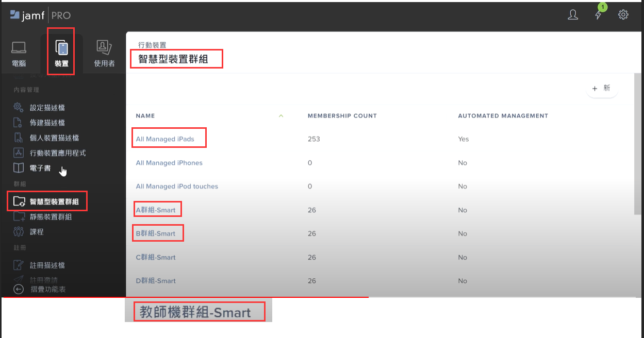Open the D群組-Smart group

pyautogui.click(x=156, y=281)
